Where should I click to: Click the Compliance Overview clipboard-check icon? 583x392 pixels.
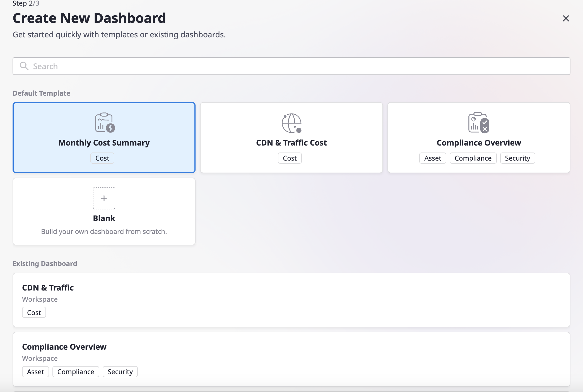point(479,122)
